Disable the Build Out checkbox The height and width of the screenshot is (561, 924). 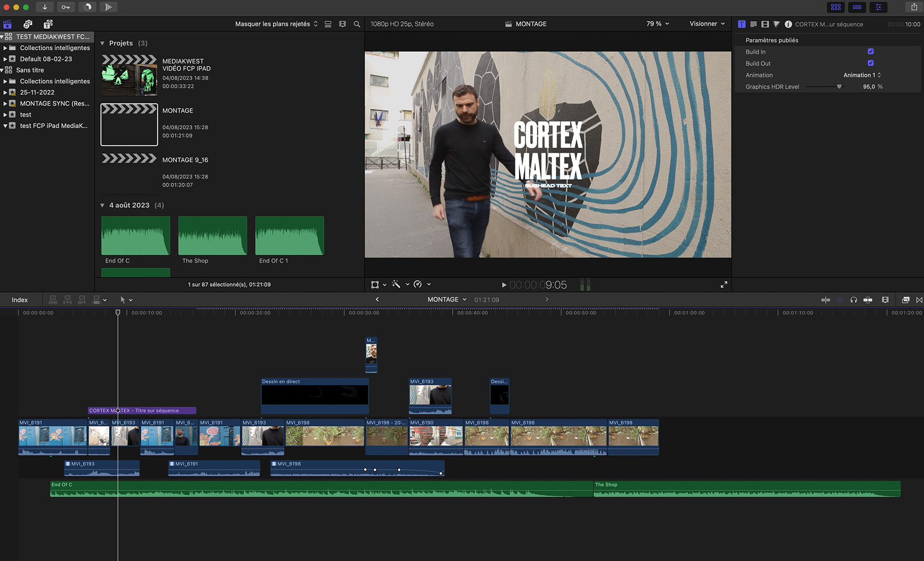pyautogui.click(x=870, y=63)
